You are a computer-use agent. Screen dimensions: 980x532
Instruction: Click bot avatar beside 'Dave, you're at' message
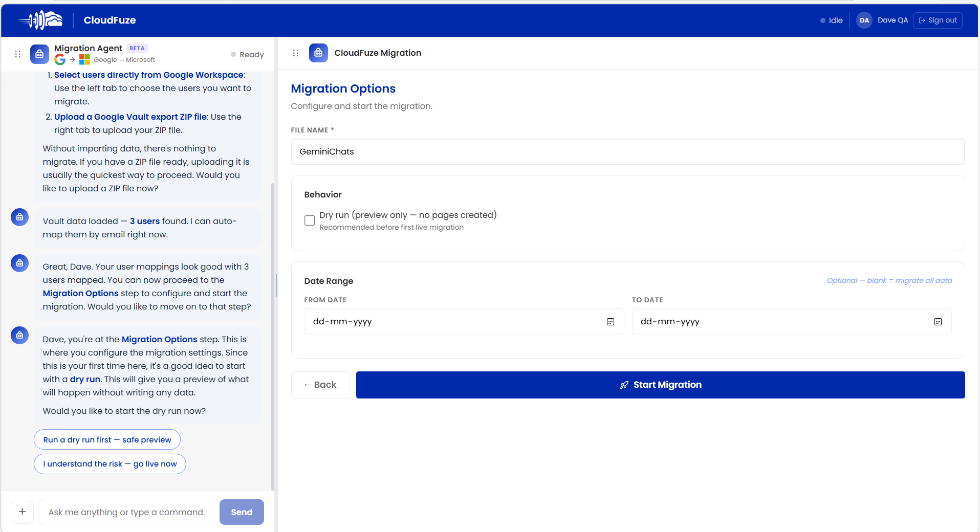click(x=19, y=335)
